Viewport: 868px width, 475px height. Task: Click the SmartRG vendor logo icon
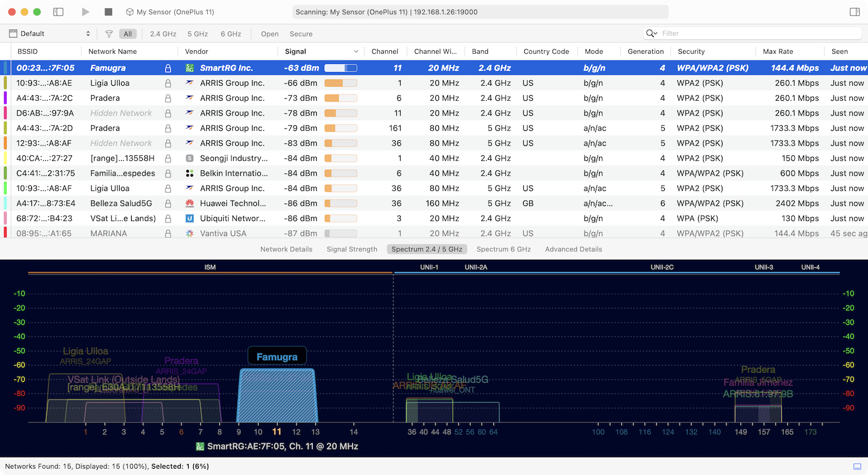[x=190, y=68]
